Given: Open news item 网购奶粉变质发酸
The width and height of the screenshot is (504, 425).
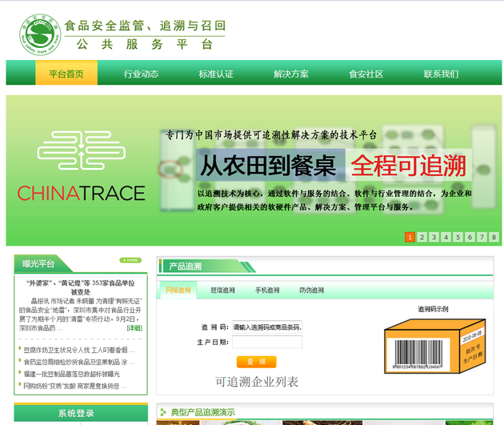Looking at the screenshot, I should click(x=75, y=386).
